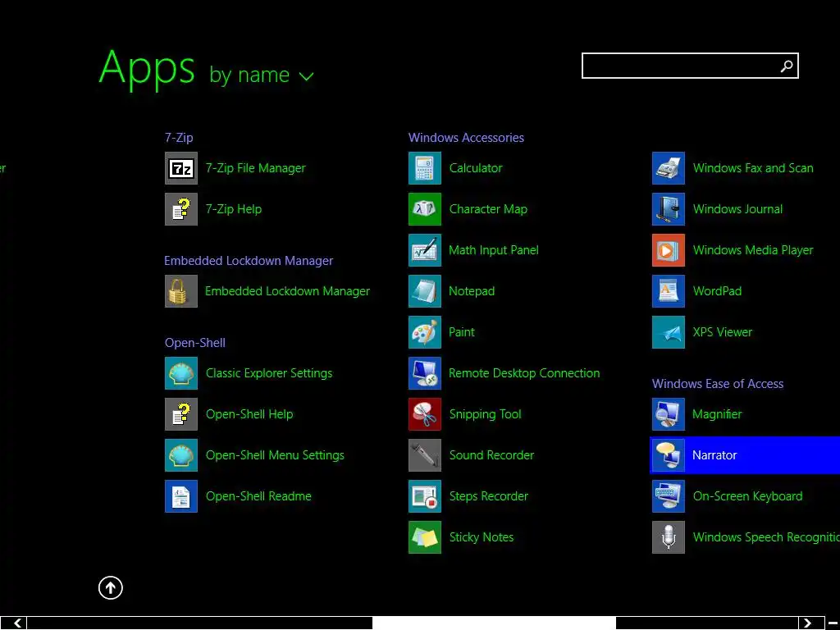
Task: Open the WordPad icon
Action: point(669,291)
